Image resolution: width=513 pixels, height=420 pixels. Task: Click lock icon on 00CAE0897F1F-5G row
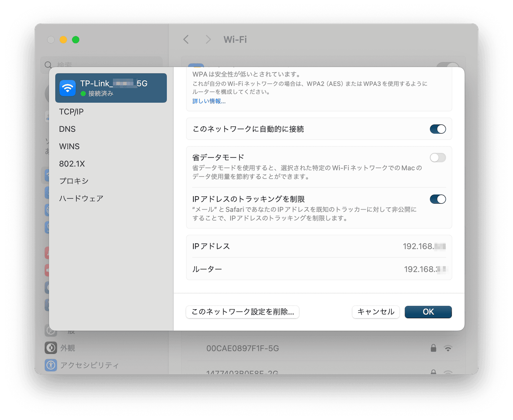[x=433, y=348]
